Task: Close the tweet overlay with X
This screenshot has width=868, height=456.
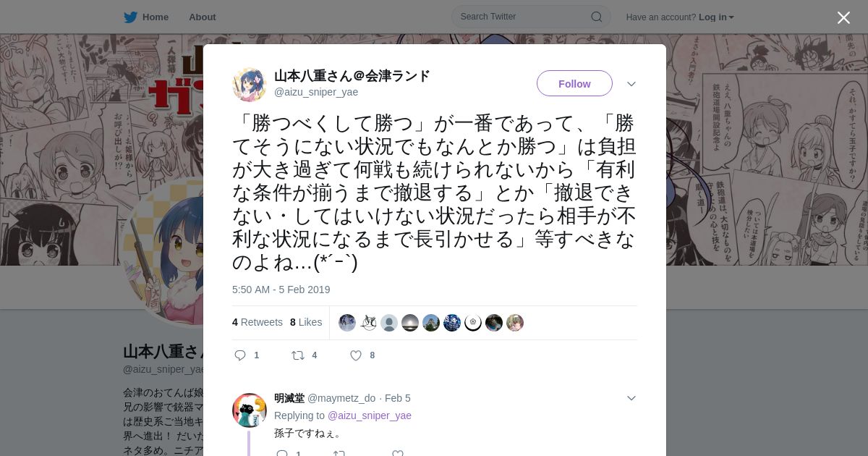Action: [x=843, y=17]
